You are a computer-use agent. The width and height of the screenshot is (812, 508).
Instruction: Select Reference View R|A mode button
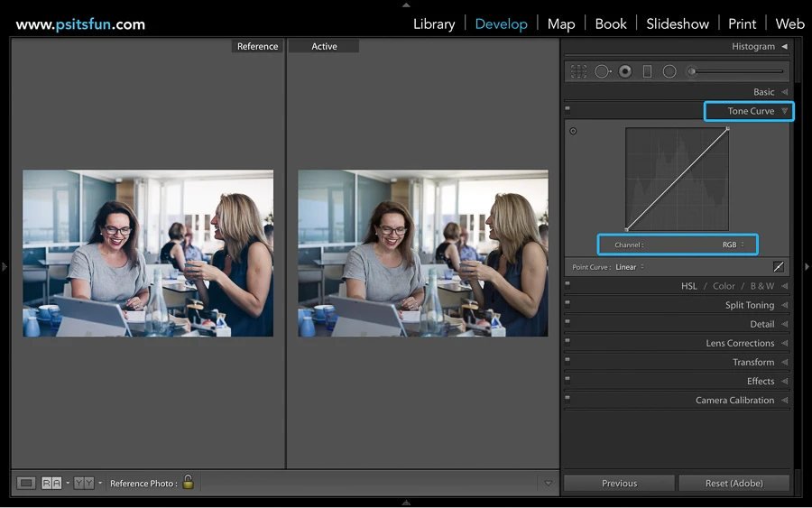[51, 483]
